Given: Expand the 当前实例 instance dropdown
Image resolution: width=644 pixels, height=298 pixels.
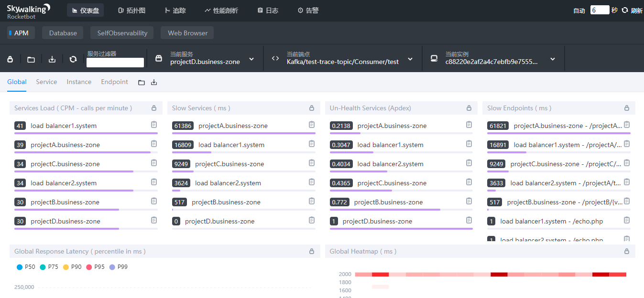Looking at the screenshot, I should click(x=553, y=59).
